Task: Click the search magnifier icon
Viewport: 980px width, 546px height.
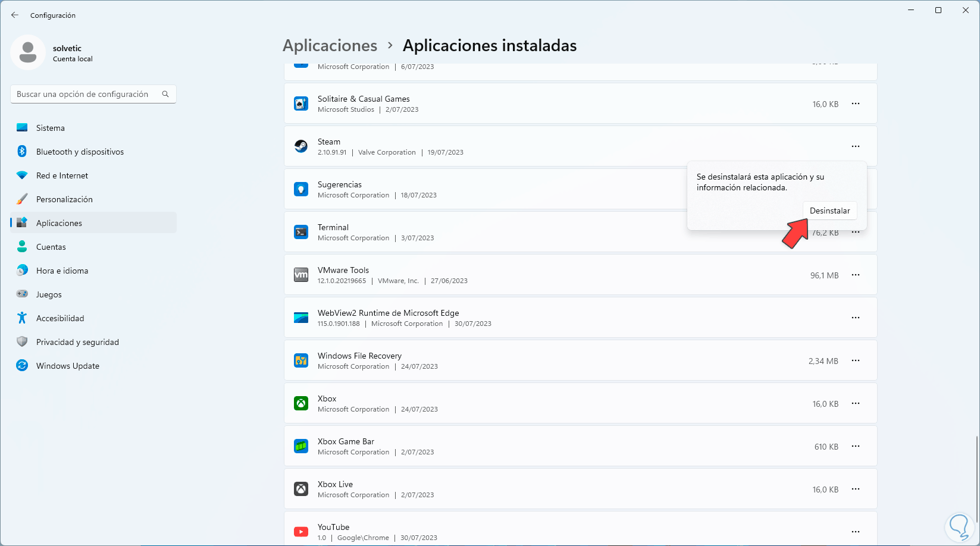Action: (165, 94)
